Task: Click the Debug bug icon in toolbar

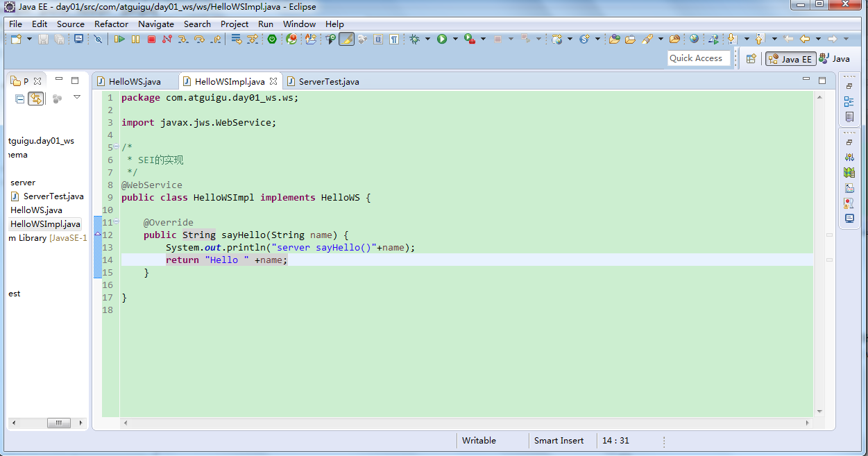Action: [x=415, y=40]
